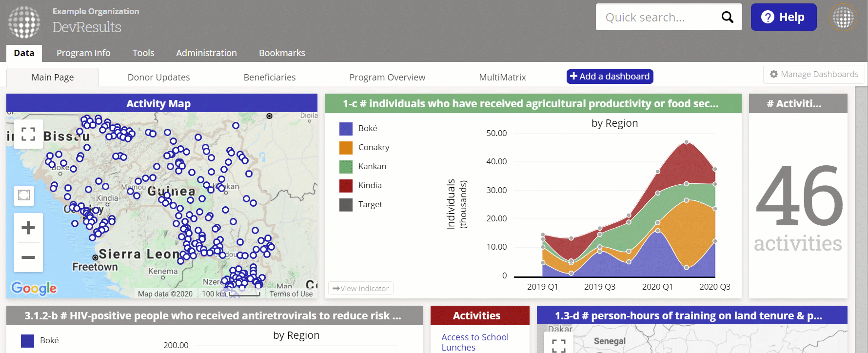Open the Terms of Use link
The image size is (868, 353).
tap(291, 294)
